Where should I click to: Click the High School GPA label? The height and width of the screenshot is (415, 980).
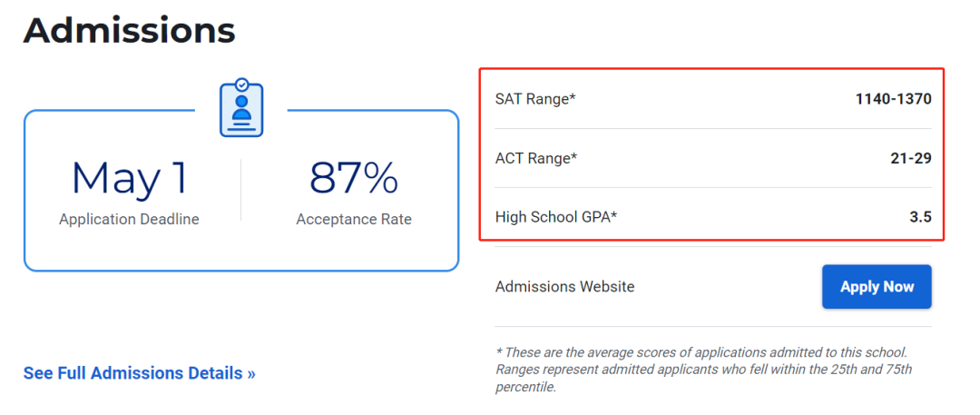click(x=556, y=217)
